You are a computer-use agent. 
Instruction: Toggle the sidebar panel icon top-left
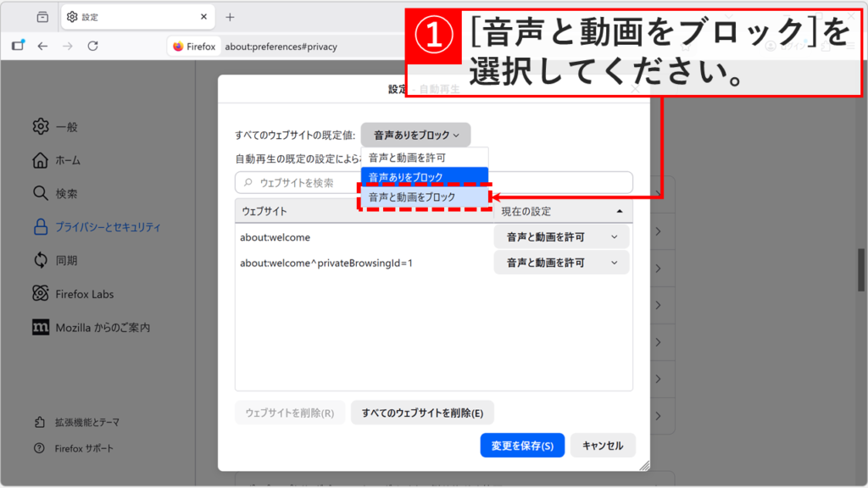19,46
